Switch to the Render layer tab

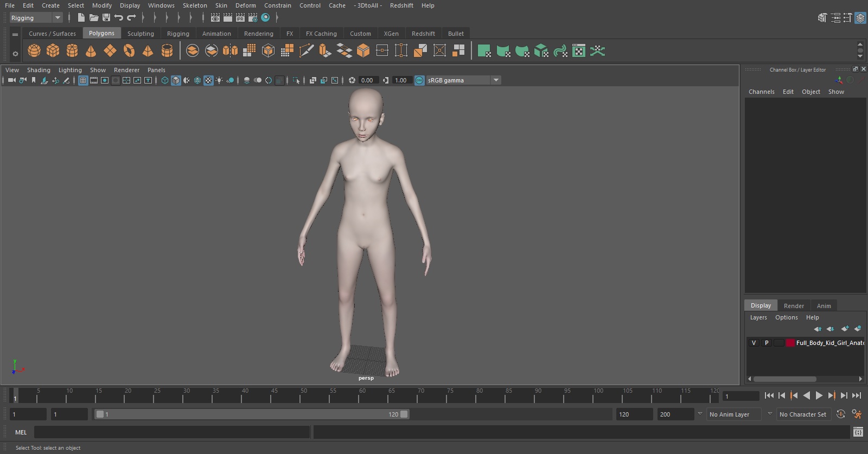pyautogui.click(x=794, y=306)
